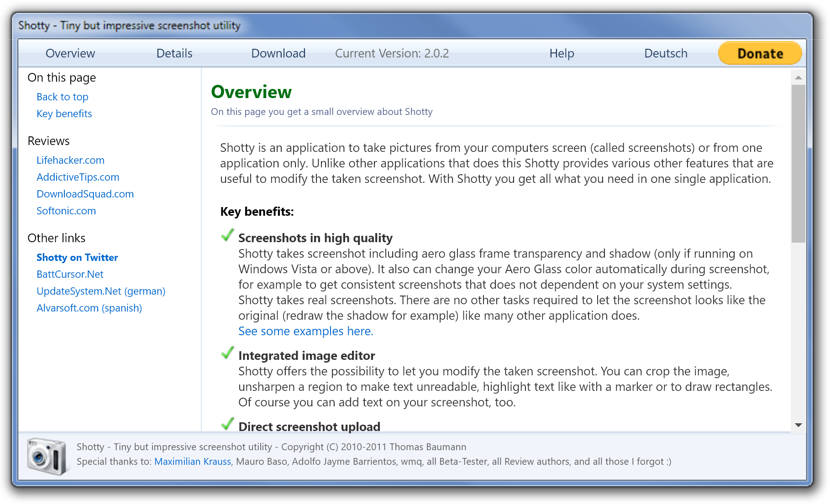Click the Integrated image editor heading

(307, 356)
